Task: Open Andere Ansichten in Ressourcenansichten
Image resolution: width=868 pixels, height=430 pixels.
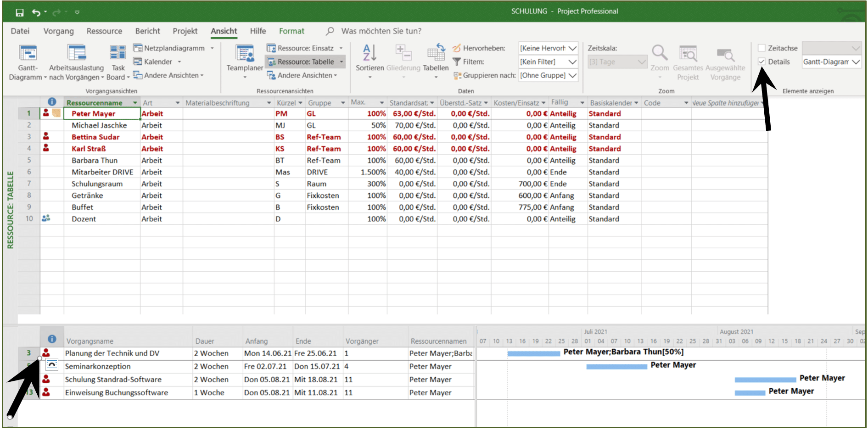Action: (x=302, y=75)
